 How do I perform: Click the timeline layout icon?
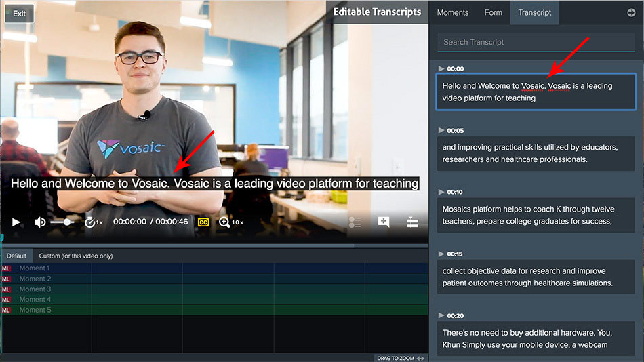coord(412,222)
